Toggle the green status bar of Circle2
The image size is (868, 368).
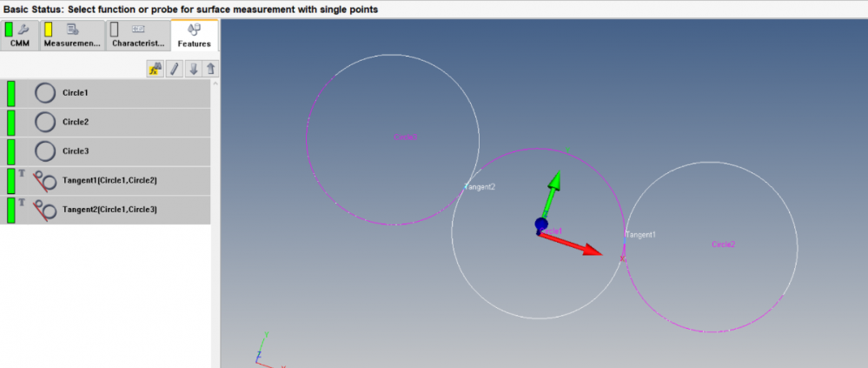tap(11, 122)
